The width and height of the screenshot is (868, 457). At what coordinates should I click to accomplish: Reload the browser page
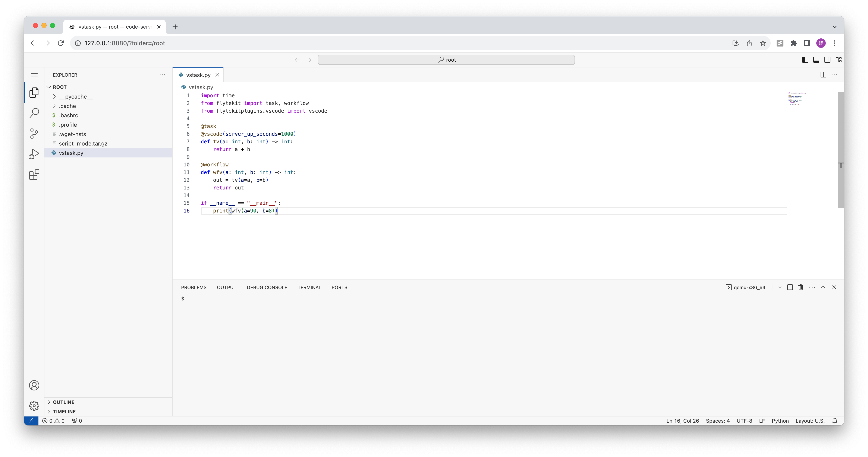61,43
